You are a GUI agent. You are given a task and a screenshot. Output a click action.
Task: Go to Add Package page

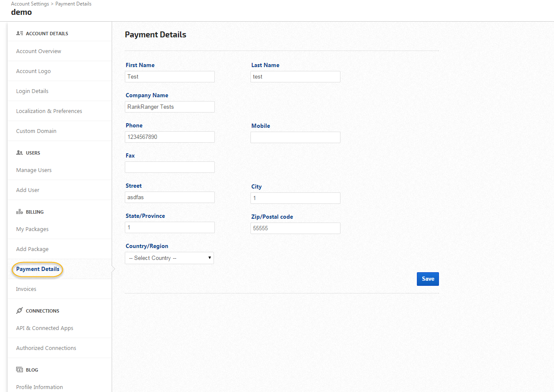[x=32, y=249]
